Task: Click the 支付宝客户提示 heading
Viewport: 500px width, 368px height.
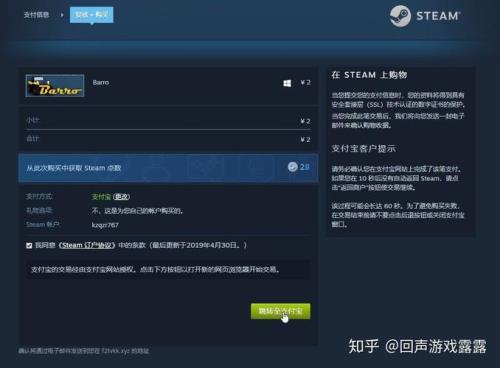Action: coord(364,149)
